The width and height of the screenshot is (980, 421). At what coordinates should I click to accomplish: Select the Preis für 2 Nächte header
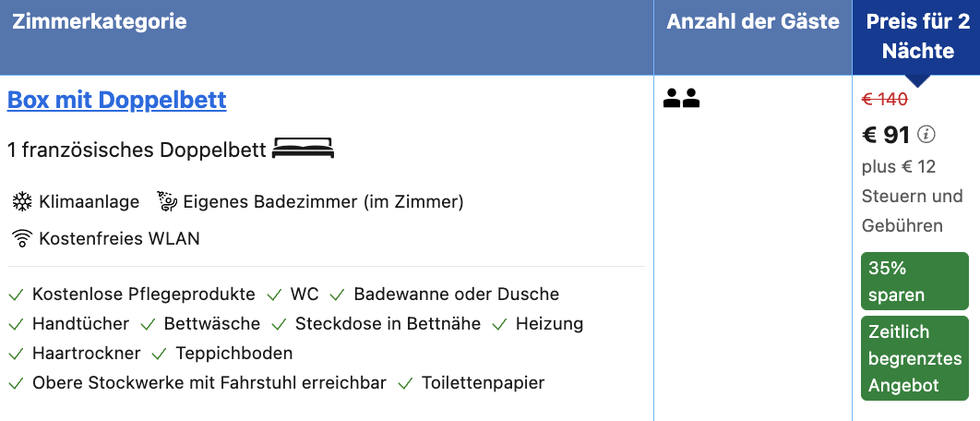pos(917,36)
